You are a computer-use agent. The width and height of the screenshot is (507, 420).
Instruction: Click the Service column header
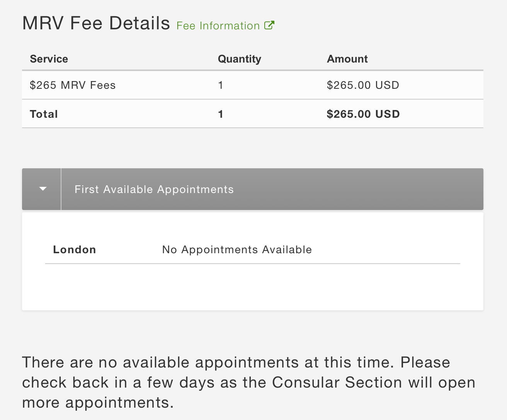[49, 59]
